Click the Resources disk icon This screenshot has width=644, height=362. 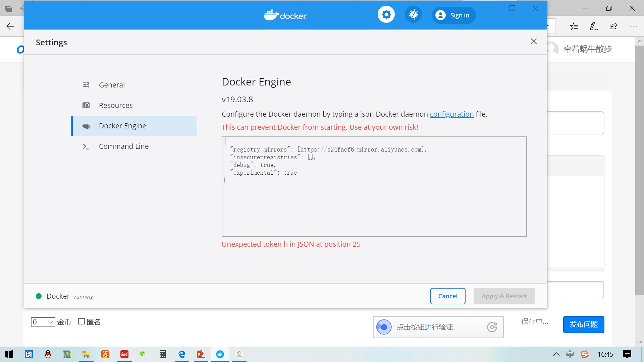[x=86, y=105]
